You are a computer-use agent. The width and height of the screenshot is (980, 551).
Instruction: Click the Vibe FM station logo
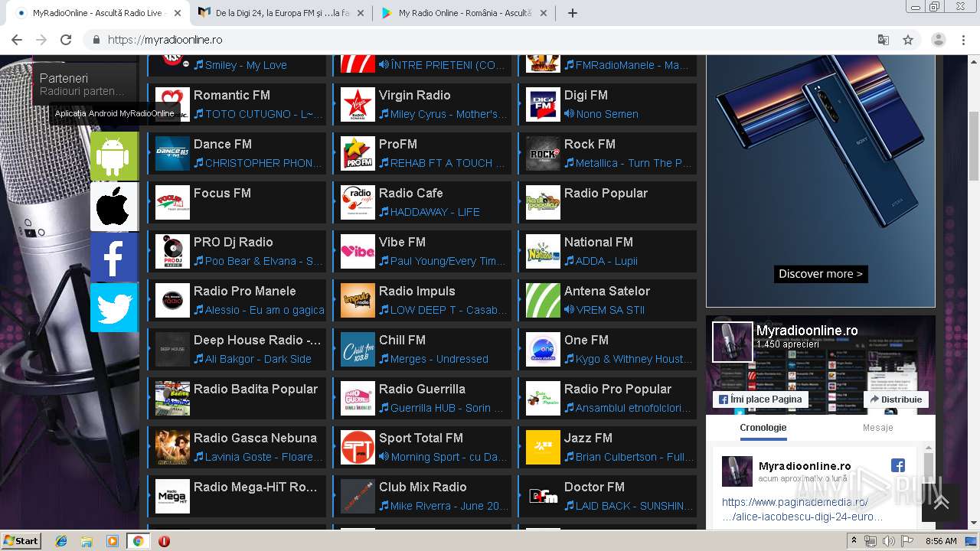[x=358, y=251]
